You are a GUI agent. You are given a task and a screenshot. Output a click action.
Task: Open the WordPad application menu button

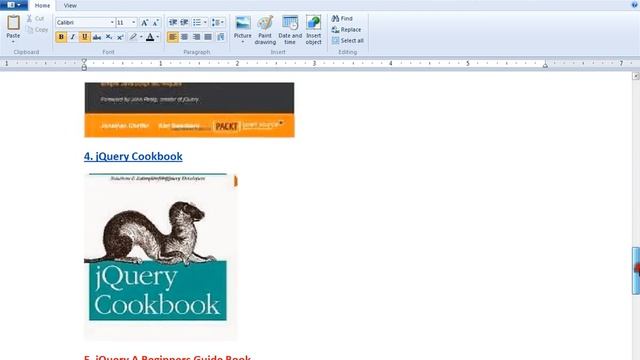14,5
